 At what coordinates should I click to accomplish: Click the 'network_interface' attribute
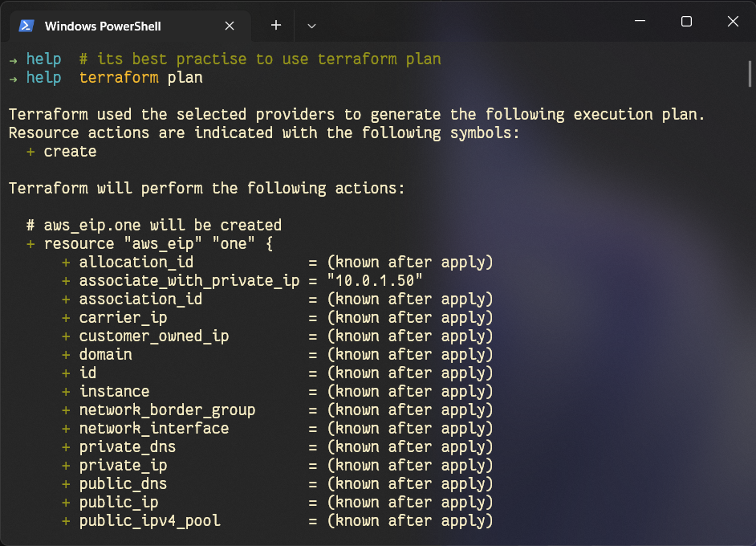pos(154,428)
